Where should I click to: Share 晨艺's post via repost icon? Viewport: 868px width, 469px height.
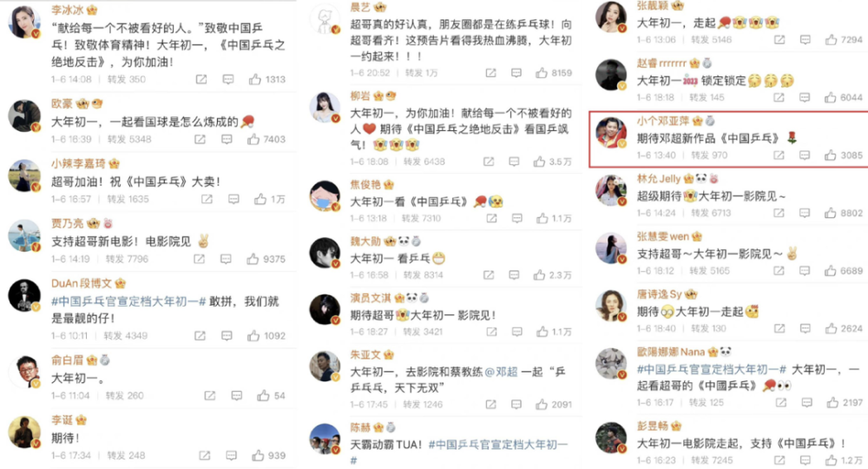(x=490, y=73)
